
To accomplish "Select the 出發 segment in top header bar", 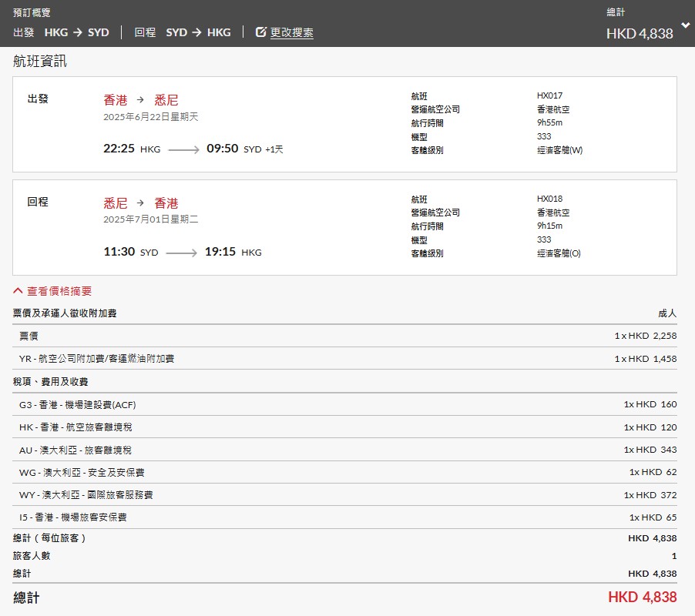I will point(24,32).
